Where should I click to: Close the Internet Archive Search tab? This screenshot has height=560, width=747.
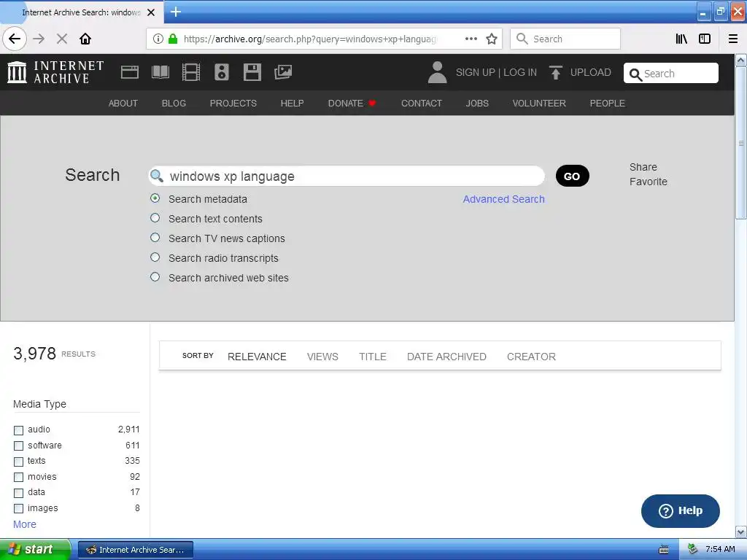point(151,12)
